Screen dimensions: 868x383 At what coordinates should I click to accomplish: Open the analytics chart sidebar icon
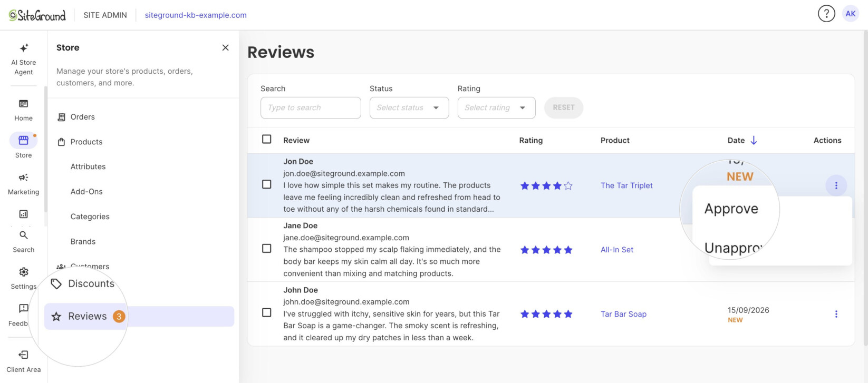[x=24, y=214]
